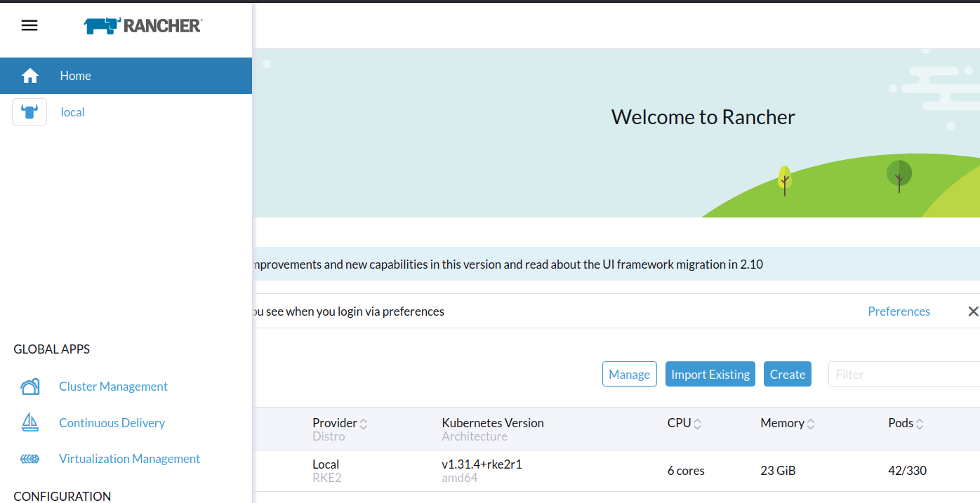Click the Kubernetes Version column header
The height and width of the screenshot is (503, 980).
[493, 423]
